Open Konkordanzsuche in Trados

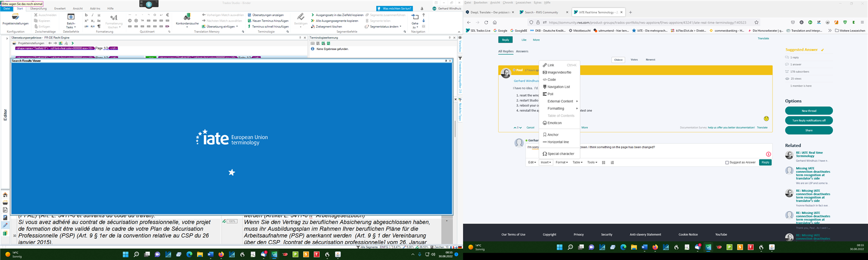tap(187, 19)
